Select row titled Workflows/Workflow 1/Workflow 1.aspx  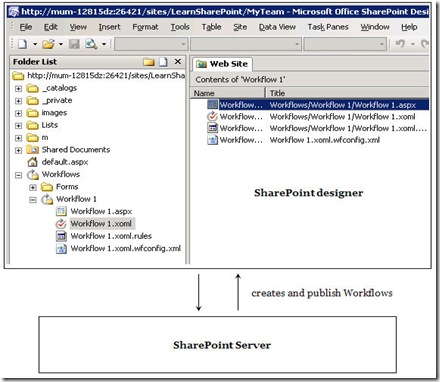coord(309,105)
